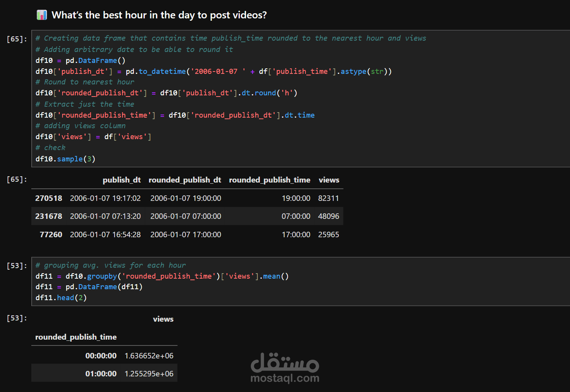Viewport: 570px width, 392px height.
Task: Click comment "# check"
Action: [x=50, y=148]
